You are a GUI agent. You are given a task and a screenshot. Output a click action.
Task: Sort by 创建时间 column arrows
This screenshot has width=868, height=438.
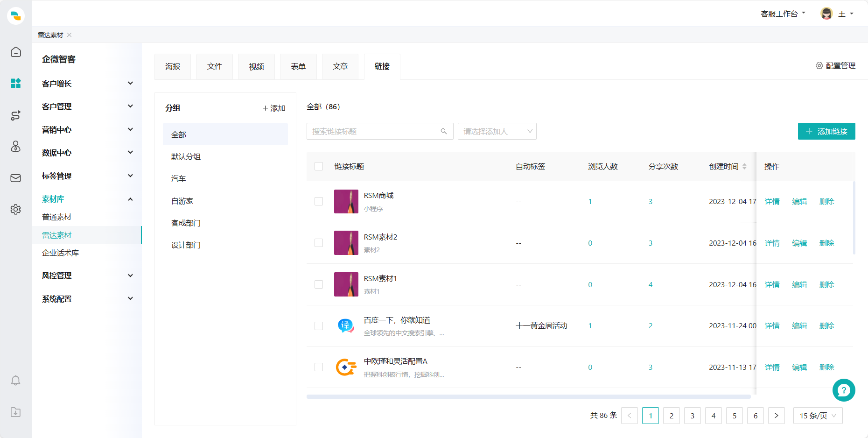coord(744,166)
